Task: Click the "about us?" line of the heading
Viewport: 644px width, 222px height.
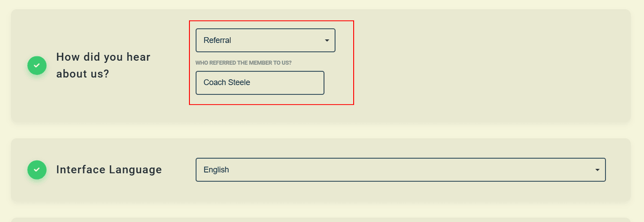Action: [83, 74]
